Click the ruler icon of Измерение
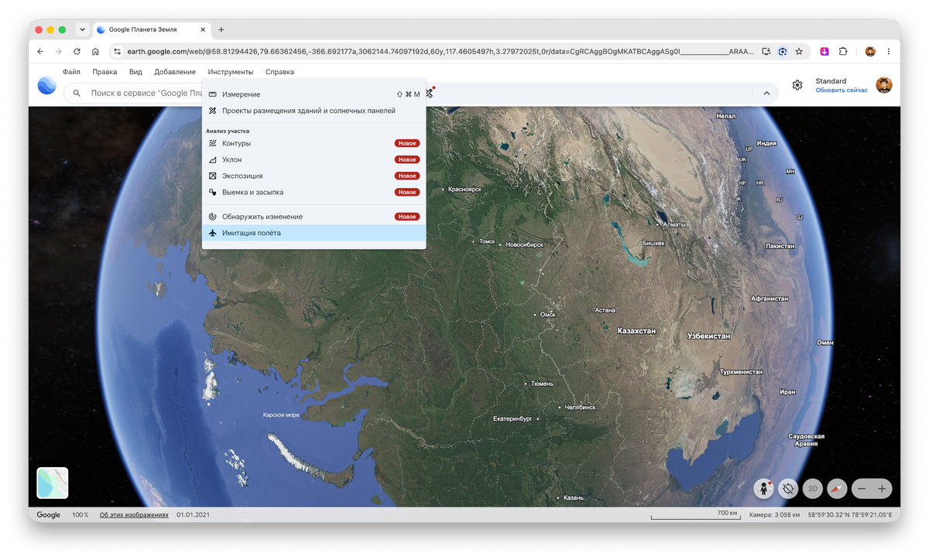This screenshot has width=929, height=560. click(x=212, y=94)
